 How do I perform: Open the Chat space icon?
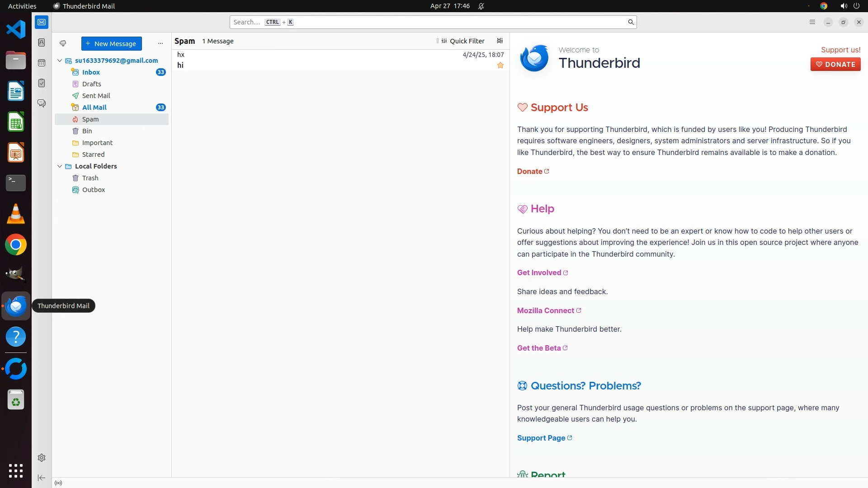pos(42,103)
